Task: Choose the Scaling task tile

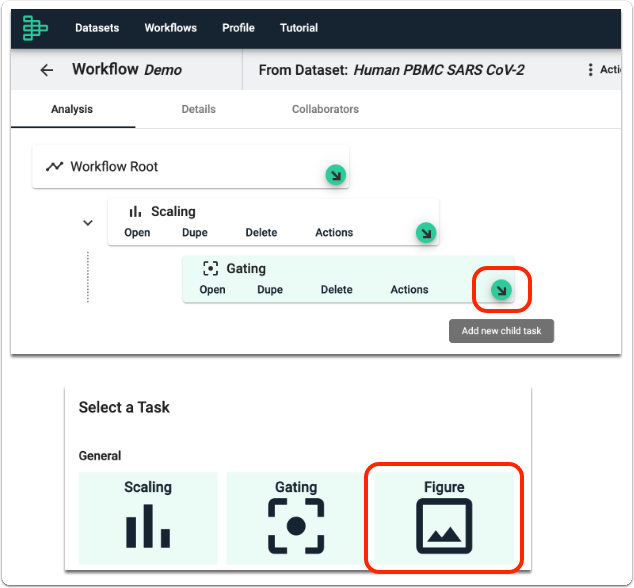Action: tap(148, 518)
